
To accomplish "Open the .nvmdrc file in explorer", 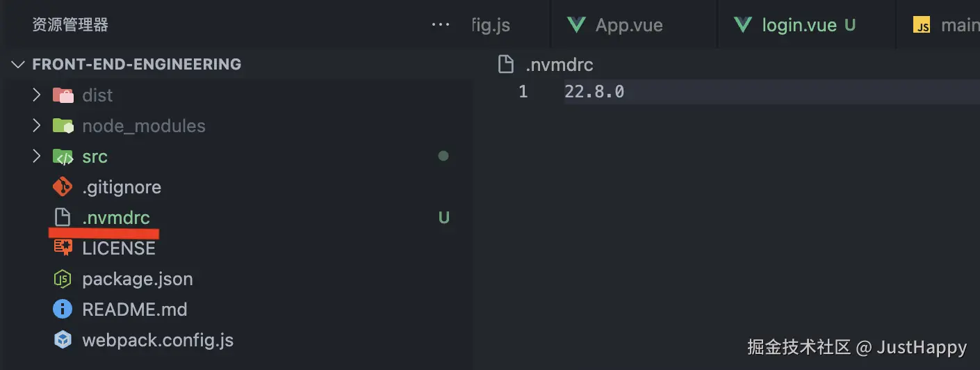I will 116,218.
